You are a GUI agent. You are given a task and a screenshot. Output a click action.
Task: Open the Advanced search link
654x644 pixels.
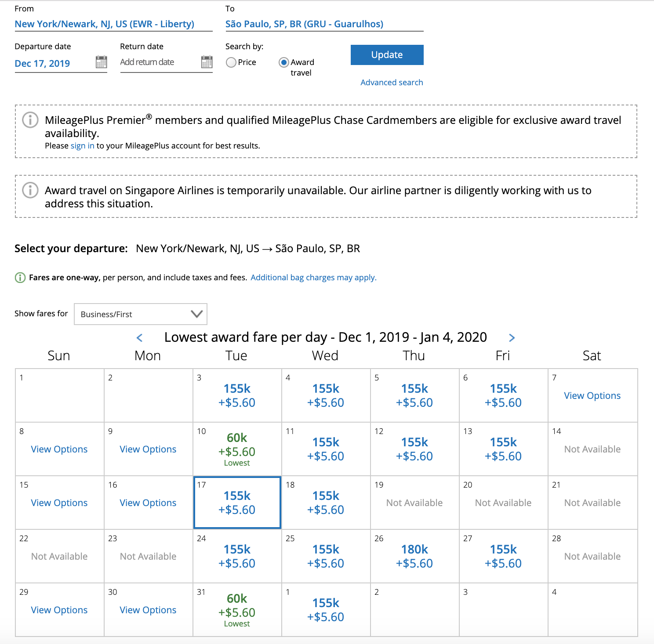pos(392,83)
